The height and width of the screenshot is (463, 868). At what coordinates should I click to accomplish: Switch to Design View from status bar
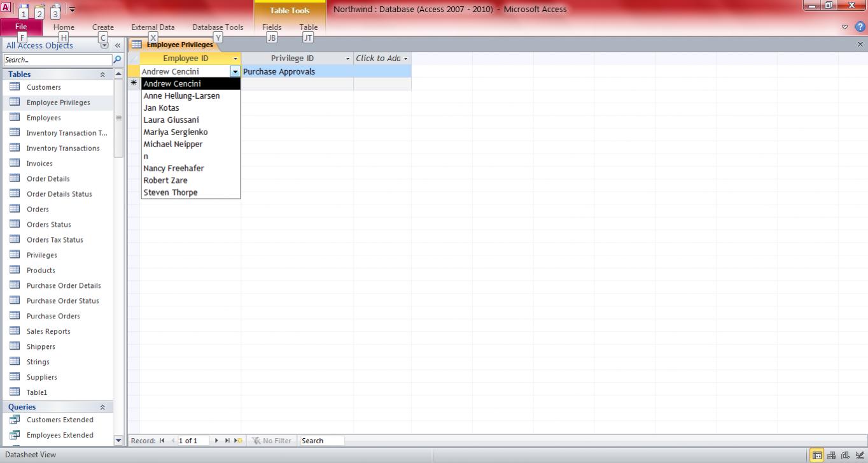pyautogui.click(x=860, y=455)
